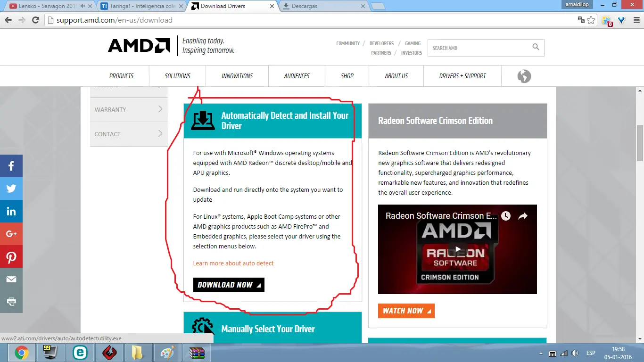Click the Watch Later clock on video
644x362 pixels.
click(x=506, y=216)
